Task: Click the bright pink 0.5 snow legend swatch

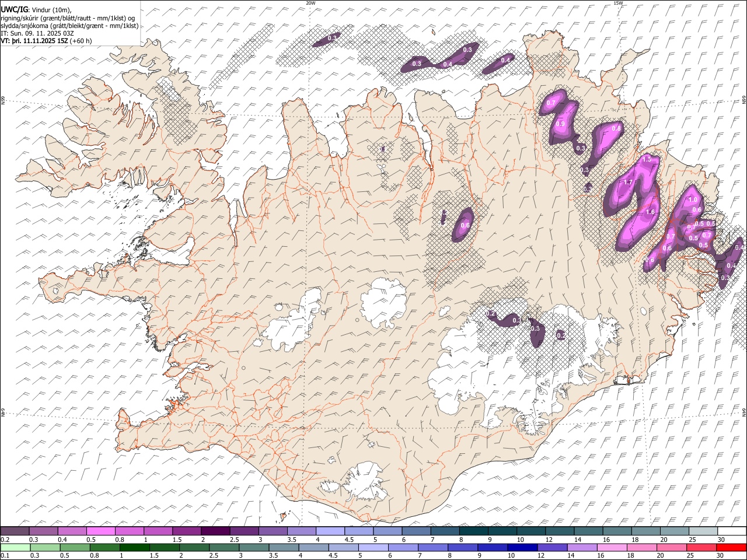Action: pyautogui.click(x=100, y=531)
